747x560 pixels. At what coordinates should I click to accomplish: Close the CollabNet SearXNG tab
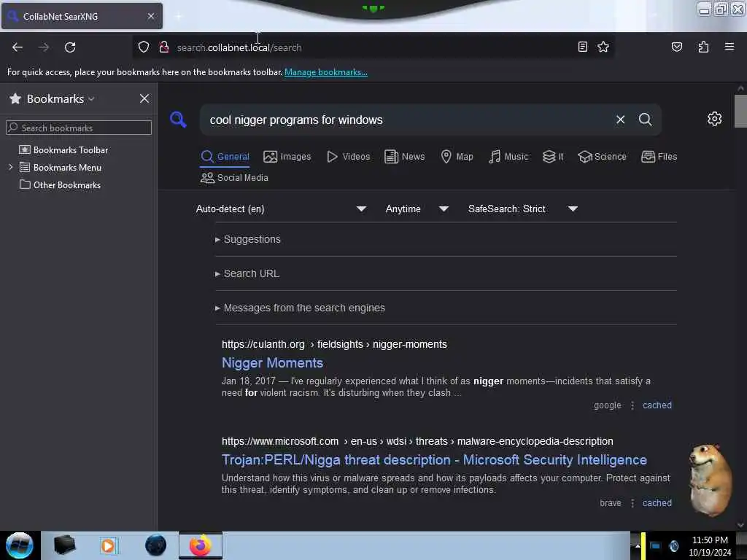pyautogui.click(x=151, y=16)
